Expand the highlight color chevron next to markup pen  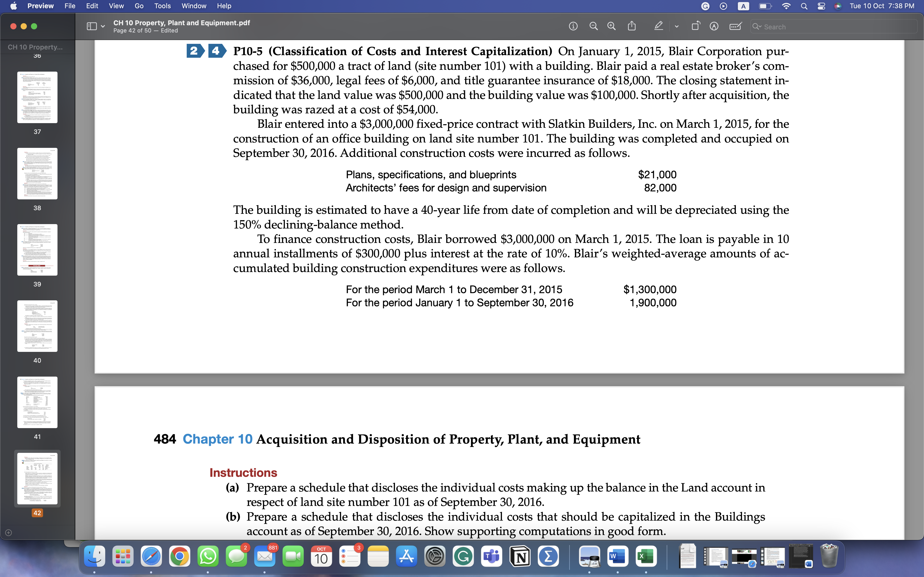pos(677,26)
